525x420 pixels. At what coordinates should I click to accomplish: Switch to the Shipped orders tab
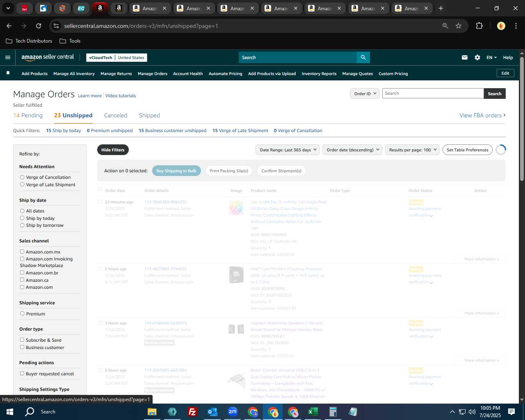(x=149, y=115)
